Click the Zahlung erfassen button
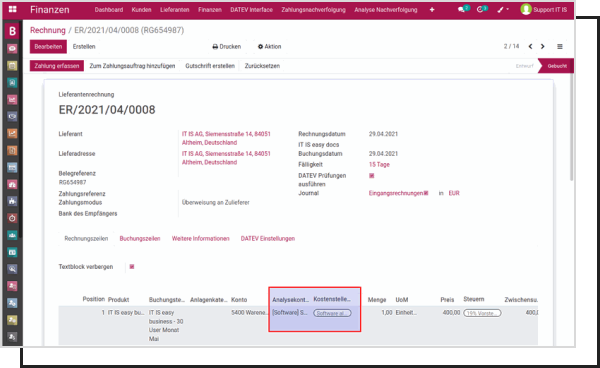Image resolution: width=600 pixels, height=368 pixels. (57, 66)
